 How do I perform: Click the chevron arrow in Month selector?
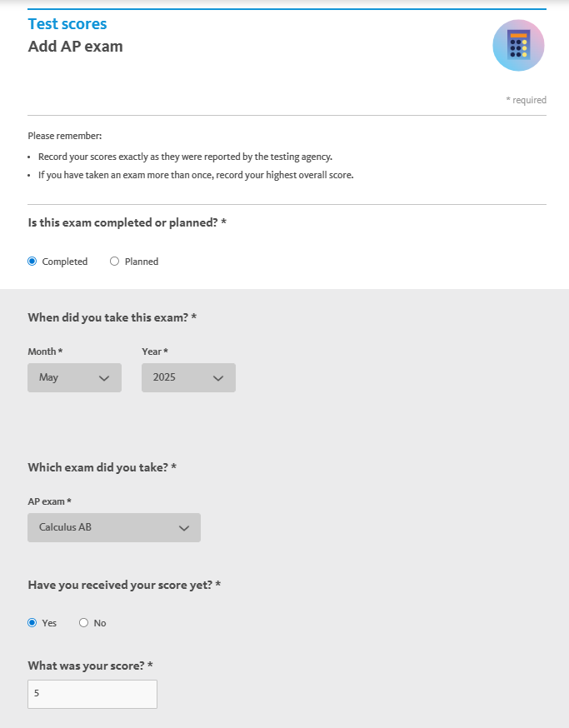(104, 378)
